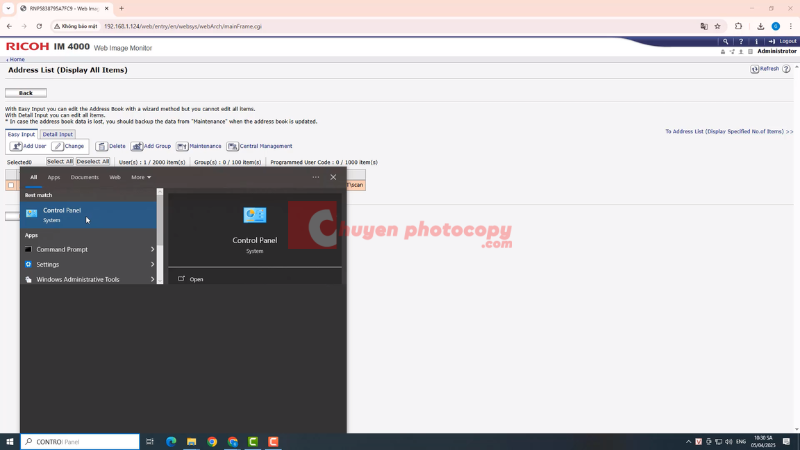Image resolution: width=800 pixels, height=450 pixels.
Task: Click the Refresh icon on Address List page
Action: (754, 69)
